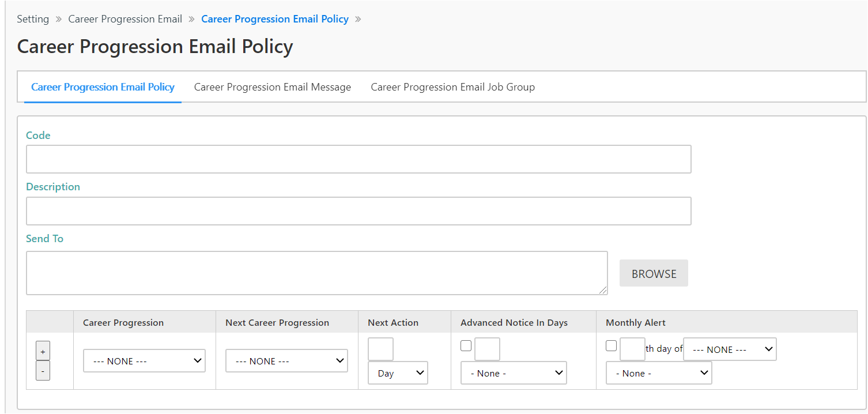This screenshot has width=868, height=414.
Task: Click inside the Send To text area
Action: coord(316,273)
